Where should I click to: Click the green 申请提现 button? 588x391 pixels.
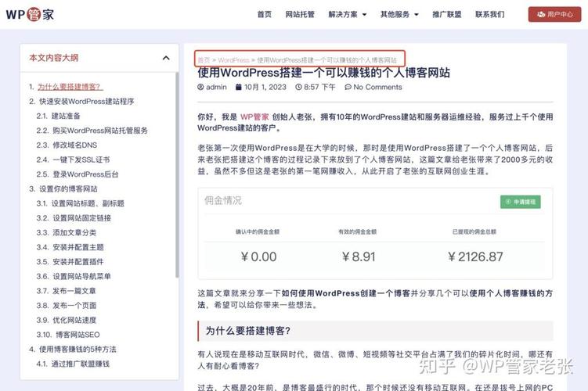(x=521, y=202)
